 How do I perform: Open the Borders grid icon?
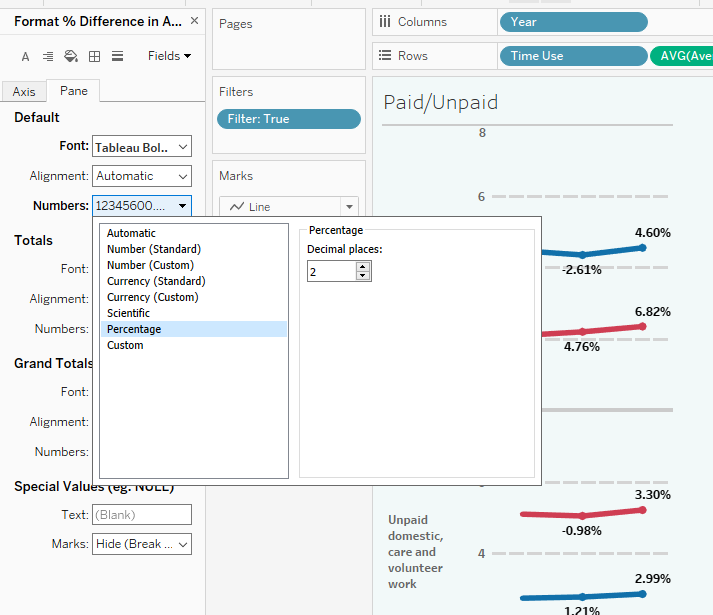95,56
